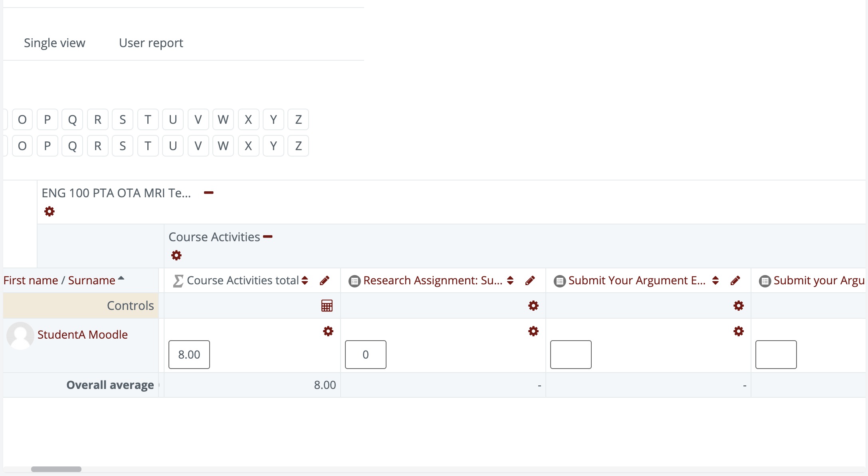Open gear icon on StudentA's Course Activities total
The height and width of the screenshot is (476, 868).
pos(328,331)
